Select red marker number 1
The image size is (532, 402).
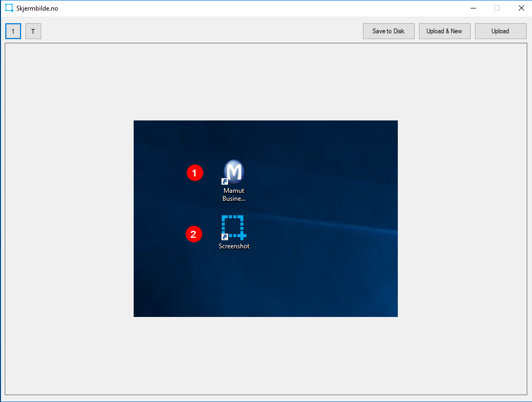(194, 173)
